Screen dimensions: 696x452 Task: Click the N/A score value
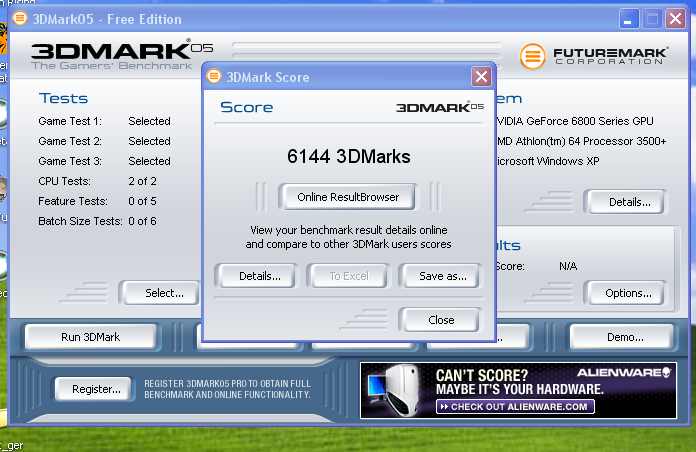coord(568,266)
